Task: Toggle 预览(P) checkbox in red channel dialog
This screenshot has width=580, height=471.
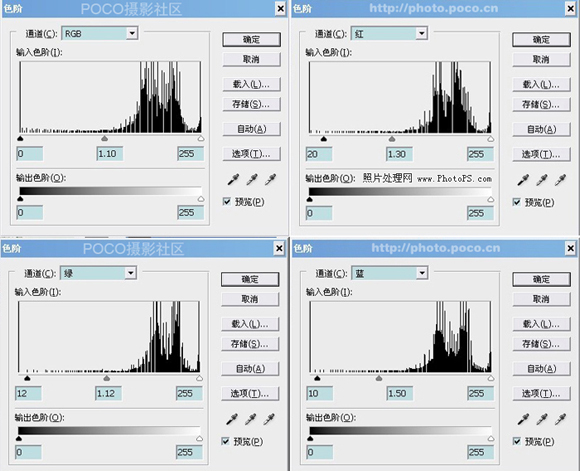Action: tap(517, 202)
